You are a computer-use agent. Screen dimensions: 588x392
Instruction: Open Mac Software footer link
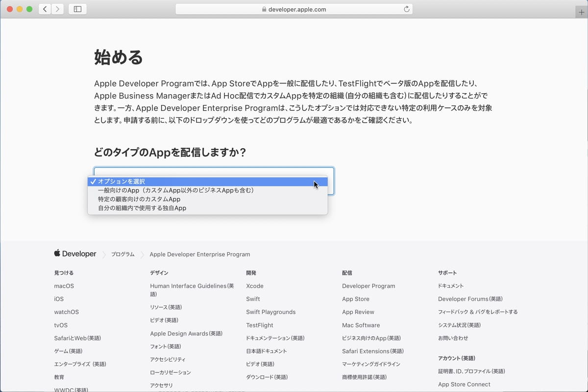(361, 325)
